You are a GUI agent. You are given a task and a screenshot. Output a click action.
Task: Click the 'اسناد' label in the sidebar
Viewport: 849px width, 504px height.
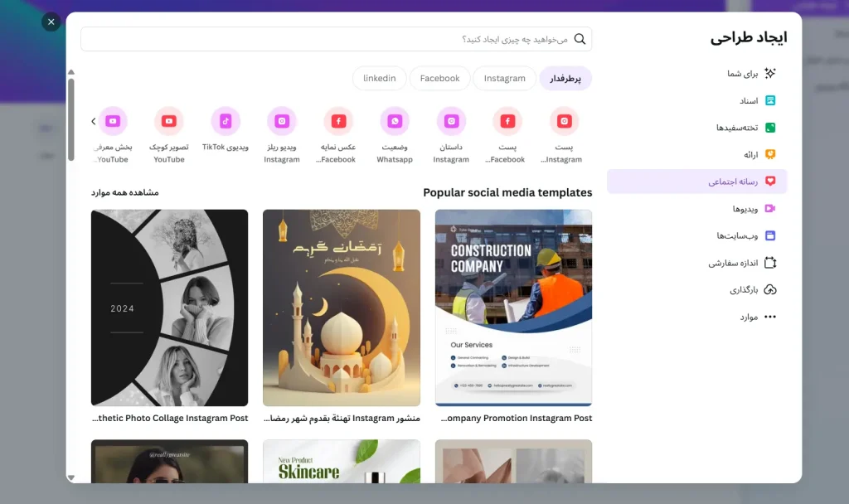(x=749, y=100)
